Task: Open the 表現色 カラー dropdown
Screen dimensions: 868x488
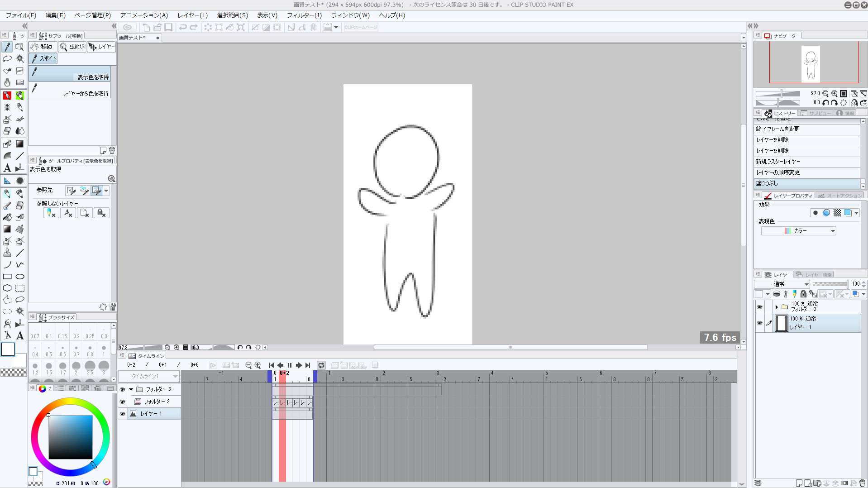Action: pyautogui.click(x=798, y=231)
